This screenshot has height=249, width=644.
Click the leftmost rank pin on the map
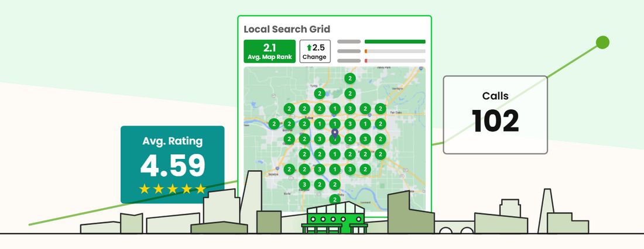point(273,124)
